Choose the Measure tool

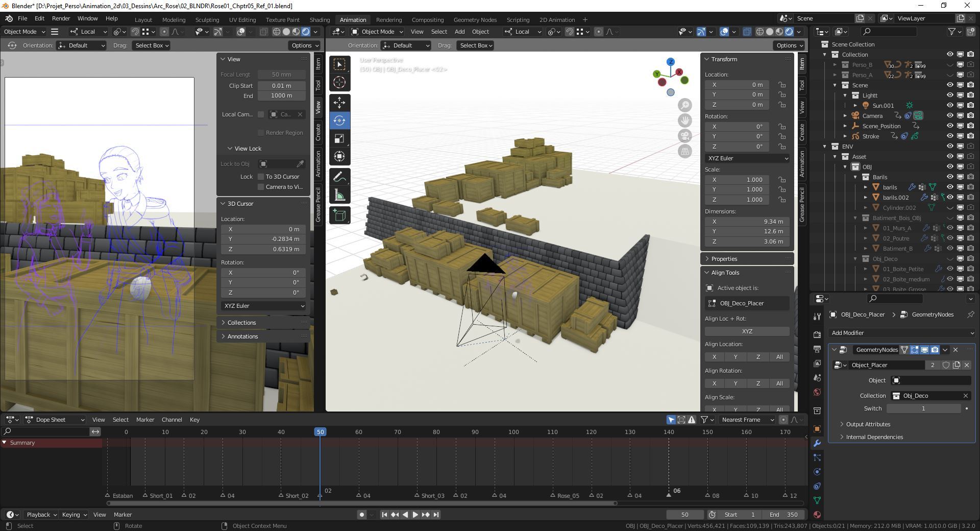click(339, 195)
